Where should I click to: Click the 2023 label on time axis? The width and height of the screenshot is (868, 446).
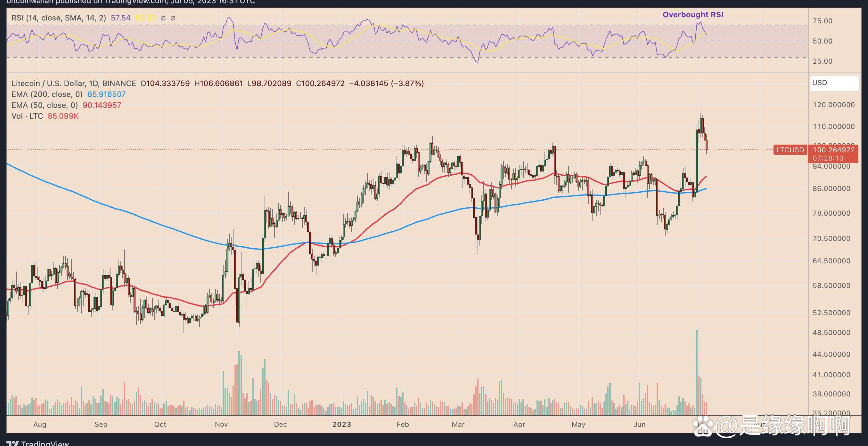click(342, 424)
